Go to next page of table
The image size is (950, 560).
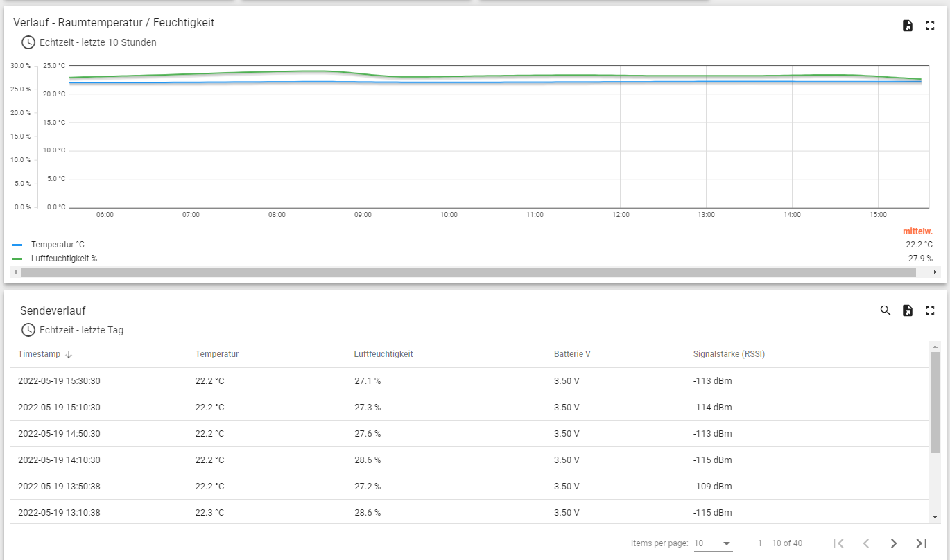tap(893, 543)
